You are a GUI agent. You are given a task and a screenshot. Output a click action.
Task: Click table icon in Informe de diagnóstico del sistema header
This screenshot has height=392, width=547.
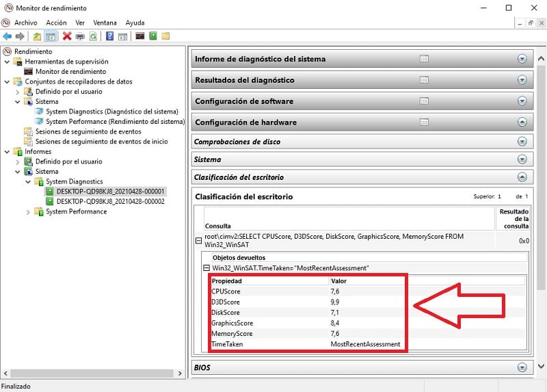click(x=424, y=59)
